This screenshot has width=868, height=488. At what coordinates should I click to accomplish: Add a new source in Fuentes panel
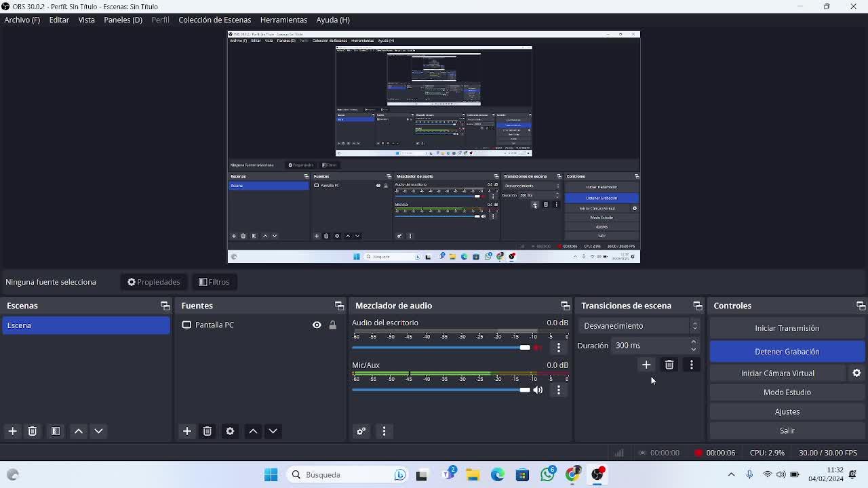(187, 431)
